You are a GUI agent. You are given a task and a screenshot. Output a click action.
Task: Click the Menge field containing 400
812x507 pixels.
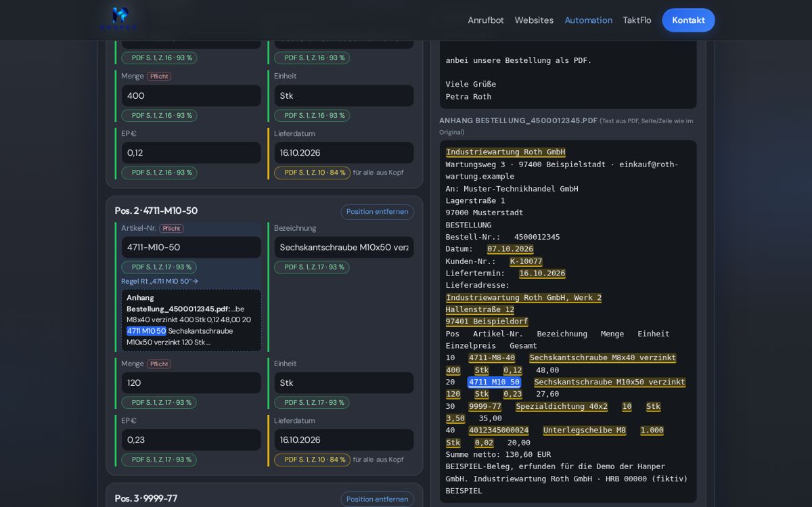click(191, 95)
